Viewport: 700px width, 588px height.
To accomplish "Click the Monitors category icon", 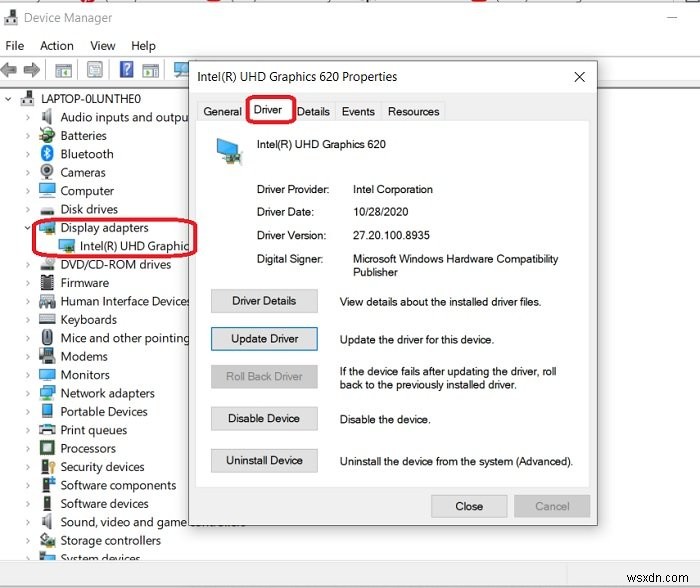I will (47, 375).
